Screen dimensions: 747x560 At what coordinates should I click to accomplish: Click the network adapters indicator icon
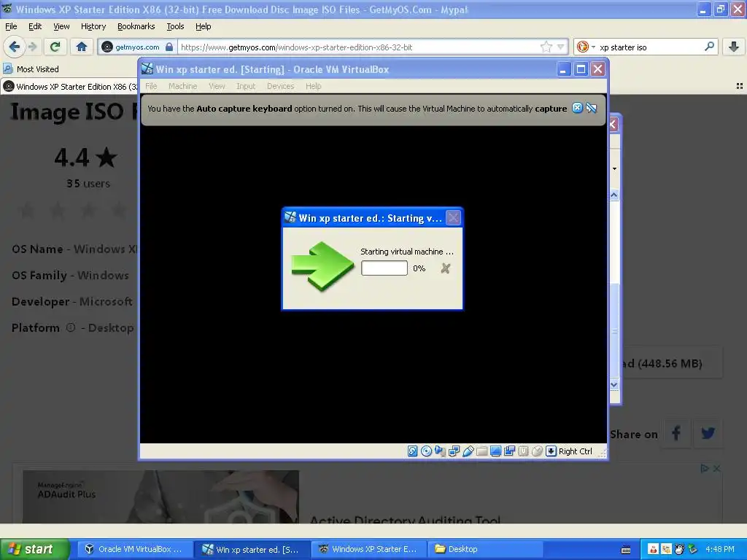point(454,451)
